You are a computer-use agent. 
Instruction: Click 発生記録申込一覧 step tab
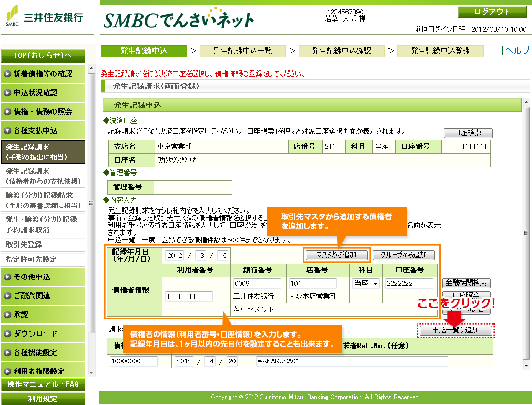click(x=242, y=51)
